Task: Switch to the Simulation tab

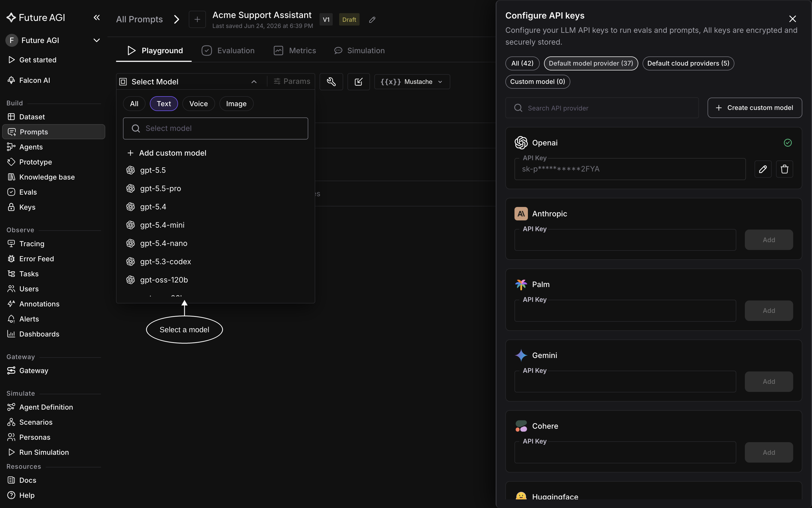Action: click(x=359, y=51)
